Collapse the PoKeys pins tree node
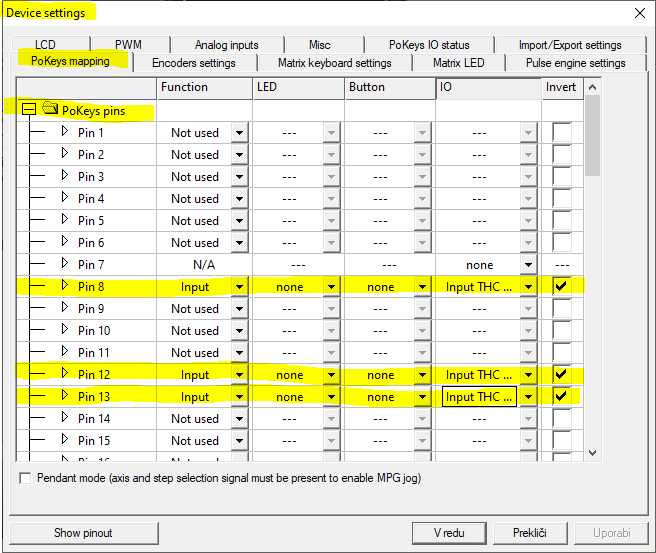The image size is (656, 553). tap(29, 110)
